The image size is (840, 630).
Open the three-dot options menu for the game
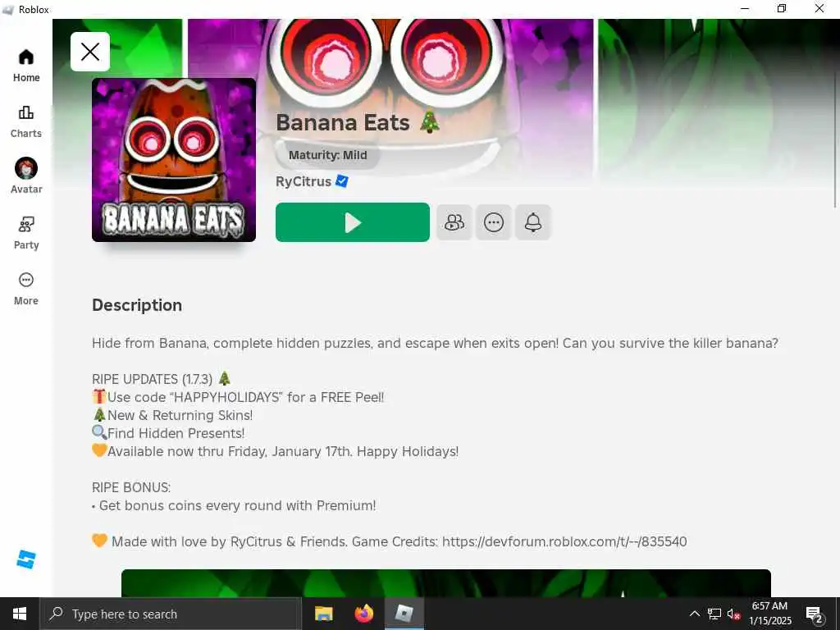click(x=493, y=222)
